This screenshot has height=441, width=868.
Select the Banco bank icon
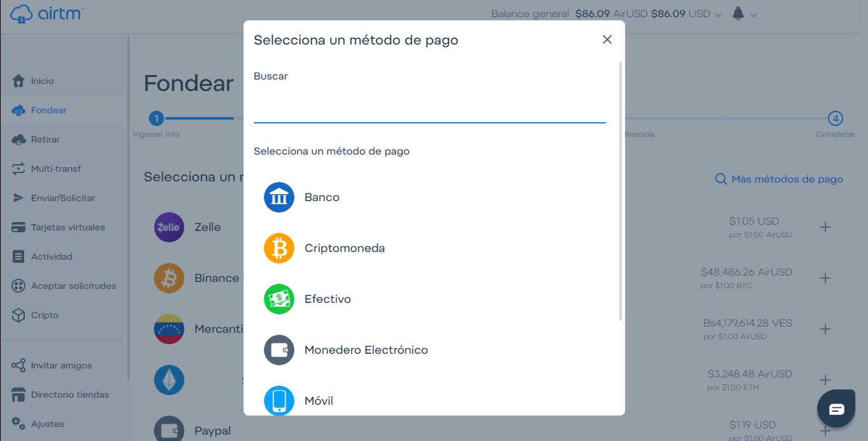[279, 197]
